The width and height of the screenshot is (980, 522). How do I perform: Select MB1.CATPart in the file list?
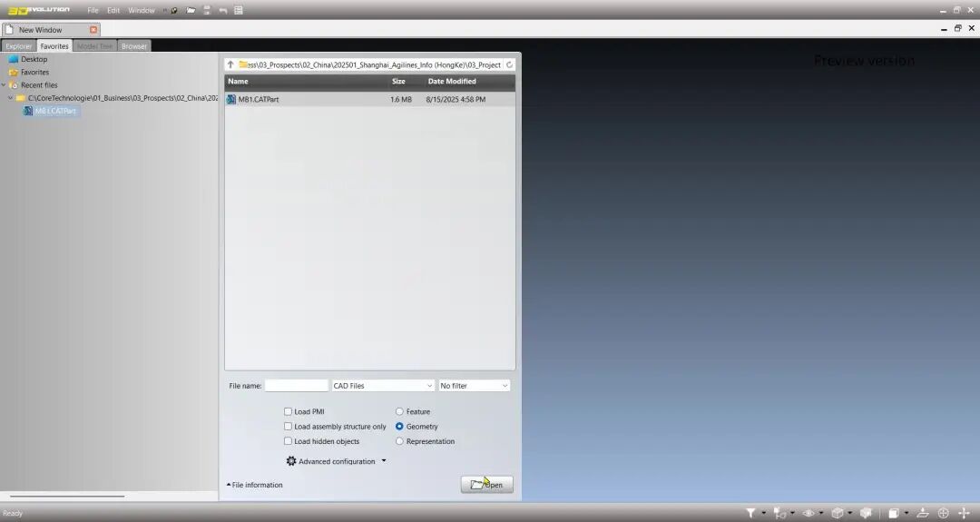259,100
